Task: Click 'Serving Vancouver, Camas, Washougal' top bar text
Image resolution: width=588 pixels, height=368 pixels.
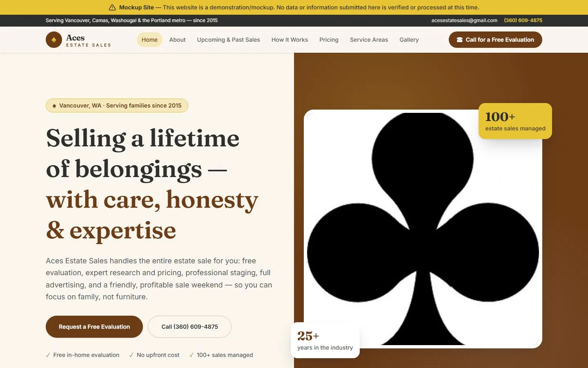Action: pos(131,20)
